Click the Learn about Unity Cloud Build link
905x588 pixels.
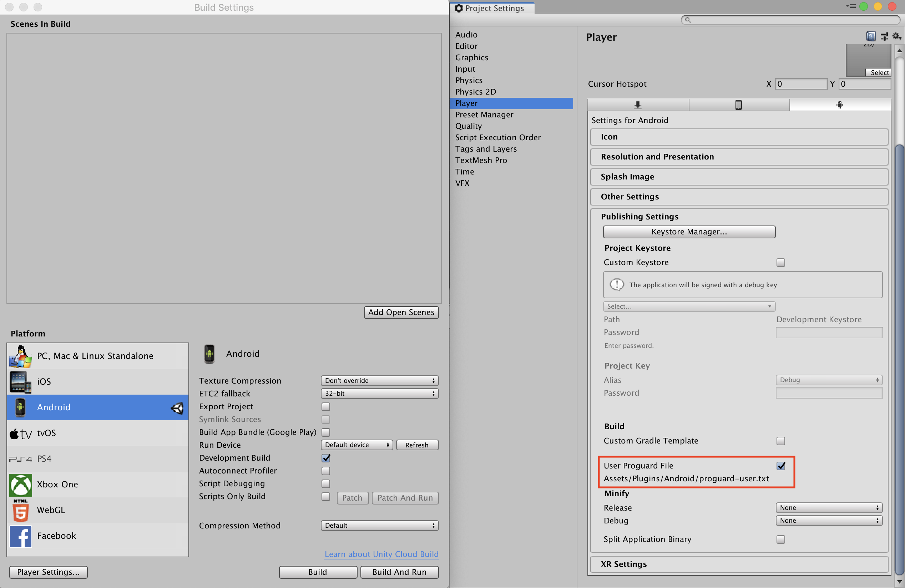pos(381,554)
